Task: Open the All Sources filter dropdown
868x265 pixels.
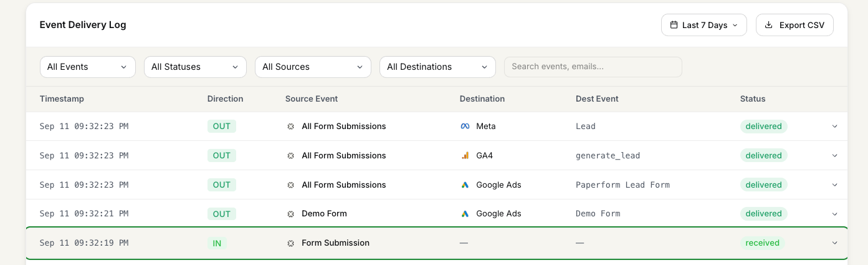Action: (x=313, y=67)
